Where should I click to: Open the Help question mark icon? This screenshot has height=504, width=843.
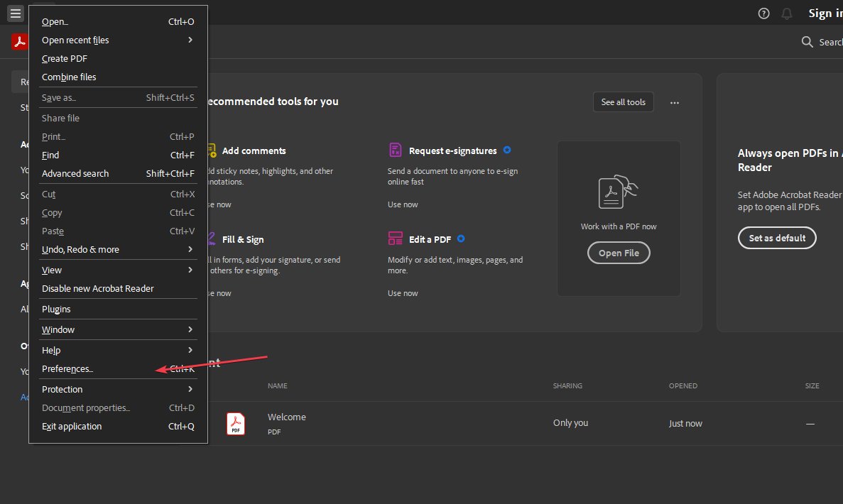(763, 13)
